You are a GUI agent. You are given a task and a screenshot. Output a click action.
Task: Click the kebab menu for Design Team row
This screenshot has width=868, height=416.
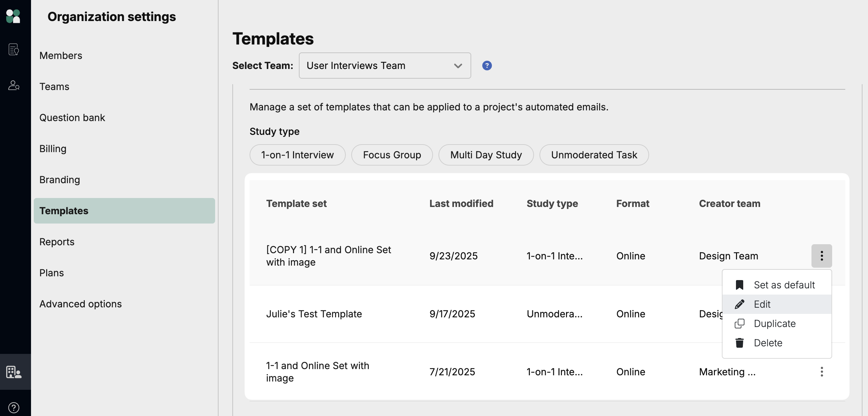(x=821, y=256)
